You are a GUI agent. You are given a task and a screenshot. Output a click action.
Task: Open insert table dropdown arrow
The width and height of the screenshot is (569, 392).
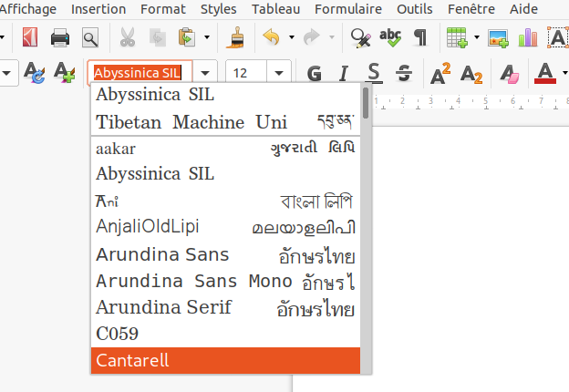point(477,37)
